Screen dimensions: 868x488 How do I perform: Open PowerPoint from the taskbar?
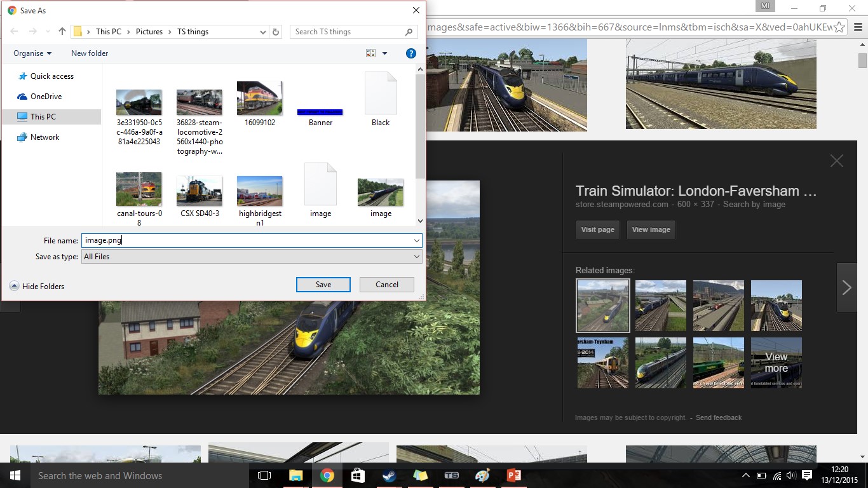tap(513, 475)
